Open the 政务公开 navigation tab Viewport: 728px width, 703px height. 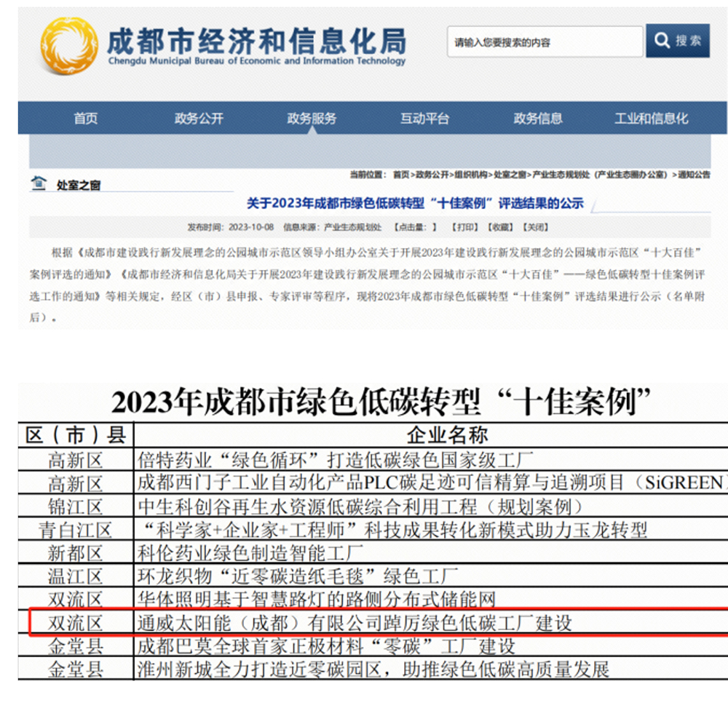tap(199, 119)
